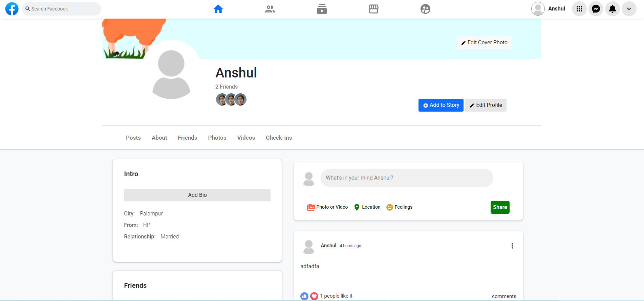This screenshot has height=301, width=644.
Task: Click the Edit Profile button
Action: point(486,105)
